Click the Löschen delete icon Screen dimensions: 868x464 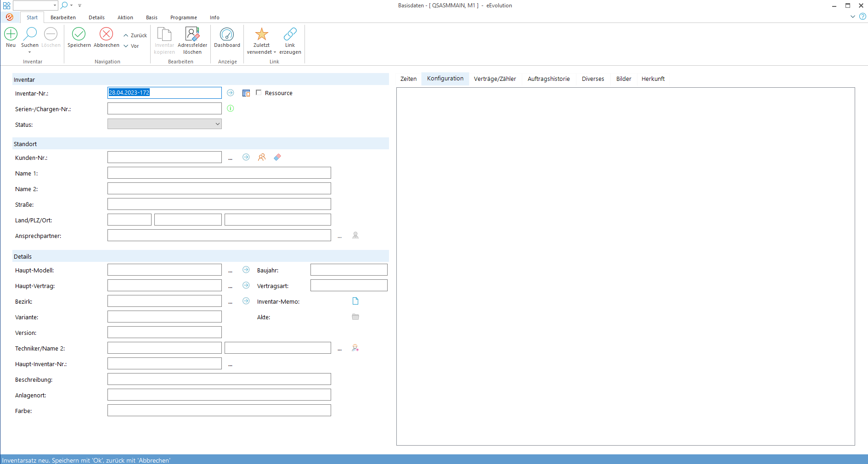point(51,34)
